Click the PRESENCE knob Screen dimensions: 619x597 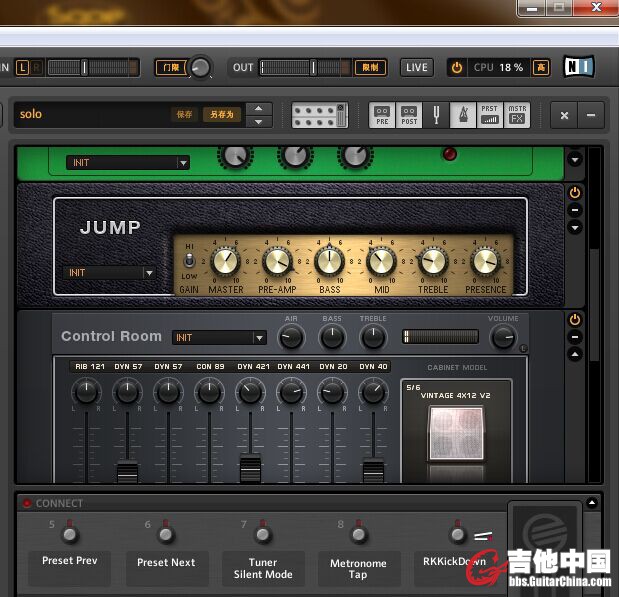coord(485,262)
